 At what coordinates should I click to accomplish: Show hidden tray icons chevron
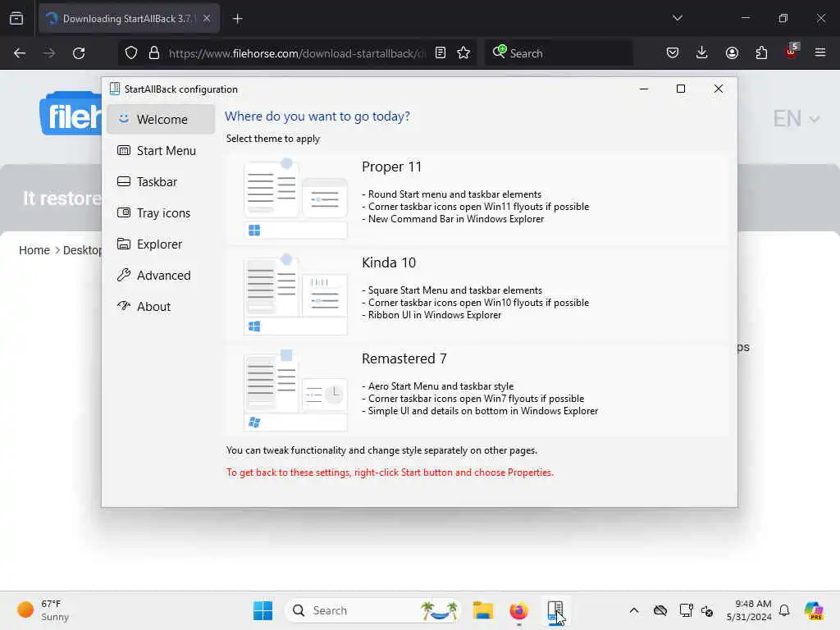[x=634, y=610]
